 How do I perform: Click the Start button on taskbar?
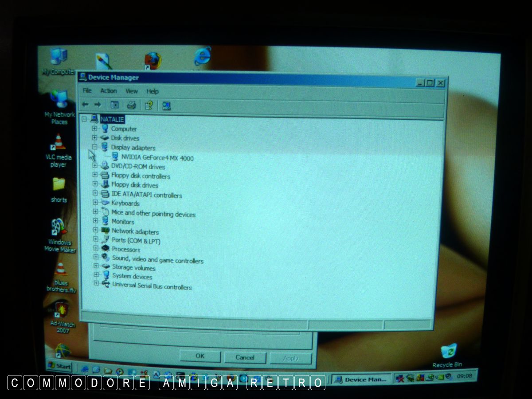pos(59,366)
